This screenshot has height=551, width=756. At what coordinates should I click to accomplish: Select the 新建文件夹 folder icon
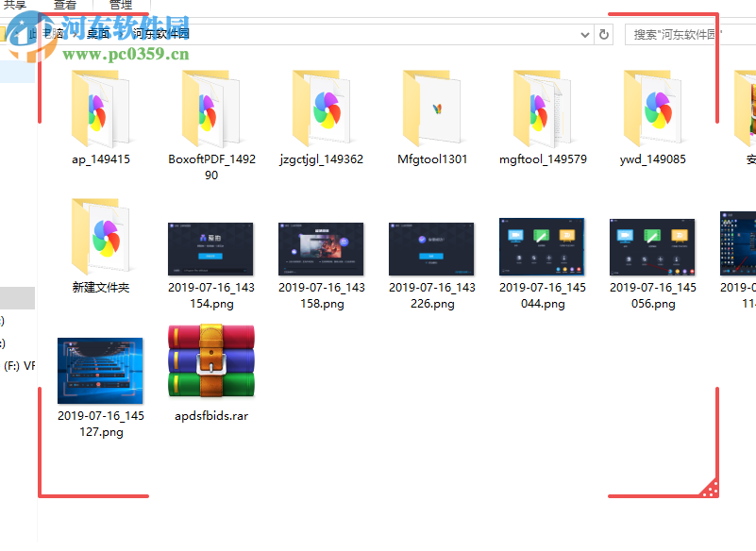(x=101, y=237)
